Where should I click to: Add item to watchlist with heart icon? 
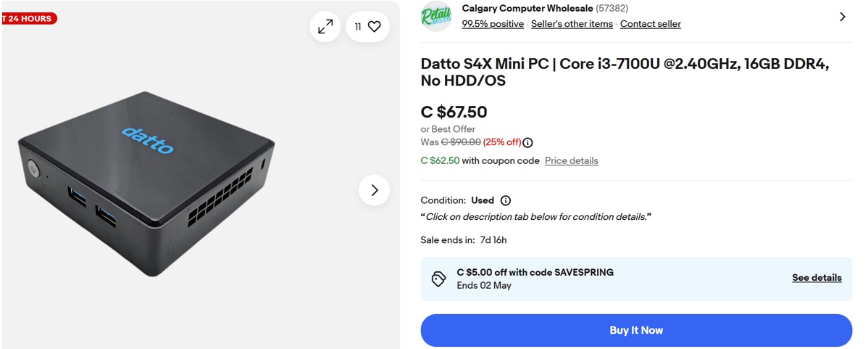tap(368, 27)
